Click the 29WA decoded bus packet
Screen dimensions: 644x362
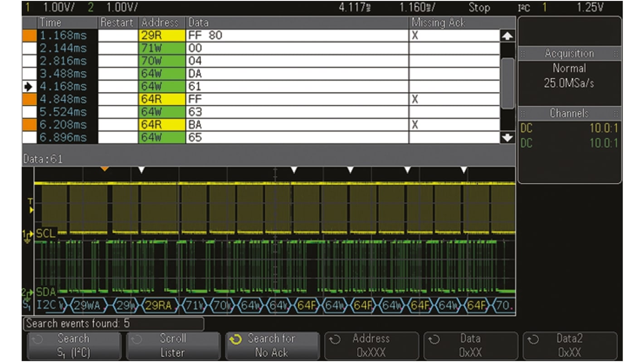[x=87, y=306]
